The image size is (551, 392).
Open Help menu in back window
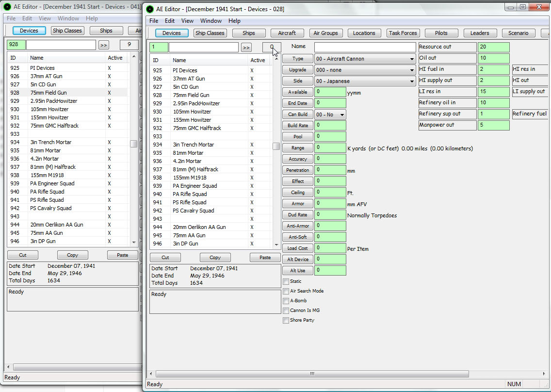click(x=92, y=18)
